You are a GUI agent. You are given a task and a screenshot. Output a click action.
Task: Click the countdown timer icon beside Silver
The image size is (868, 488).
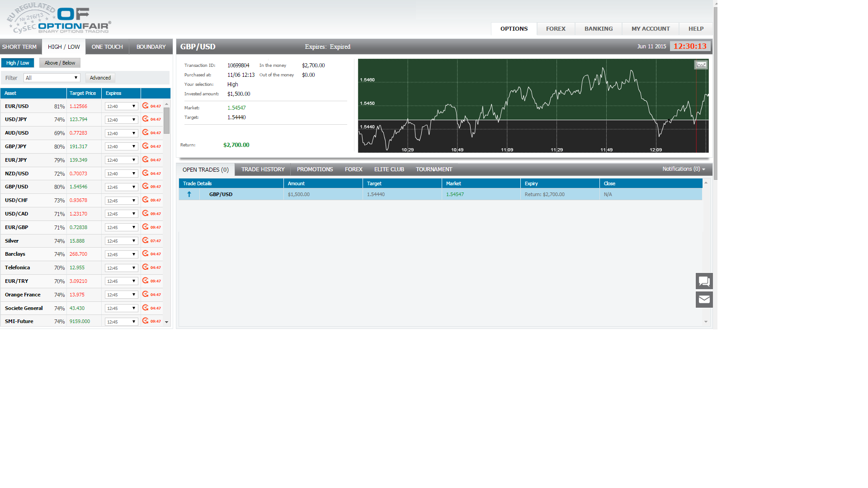coord(145,240)
